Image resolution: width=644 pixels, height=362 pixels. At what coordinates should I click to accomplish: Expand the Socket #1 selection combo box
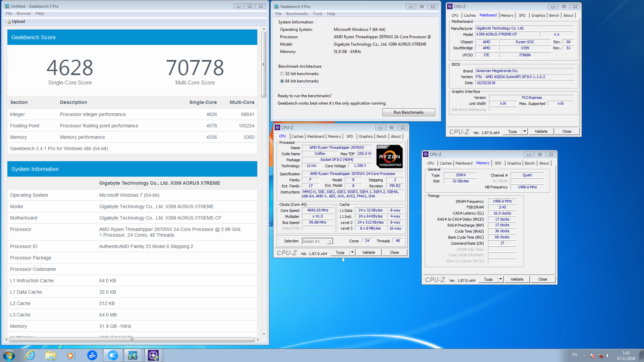pos(330,241)
